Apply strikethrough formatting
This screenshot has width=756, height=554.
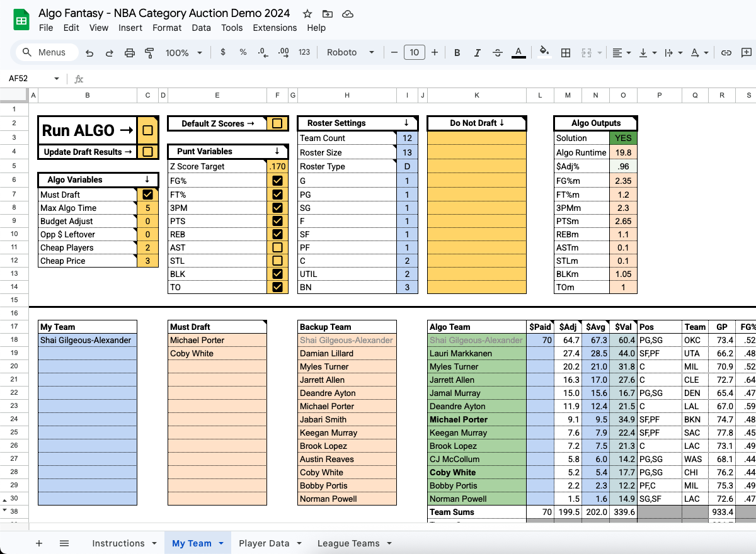click(x=498, y=53)
